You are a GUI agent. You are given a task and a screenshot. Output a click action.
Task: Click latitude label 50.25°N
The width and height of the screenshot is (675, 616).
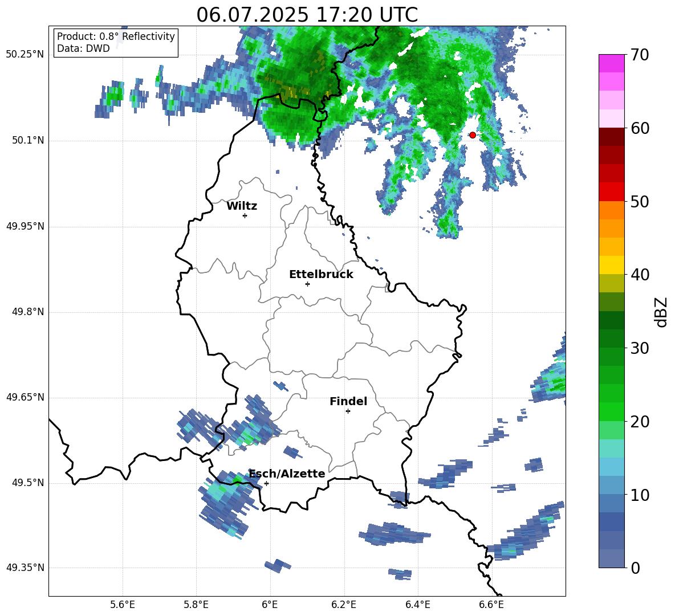click(25, 55)
